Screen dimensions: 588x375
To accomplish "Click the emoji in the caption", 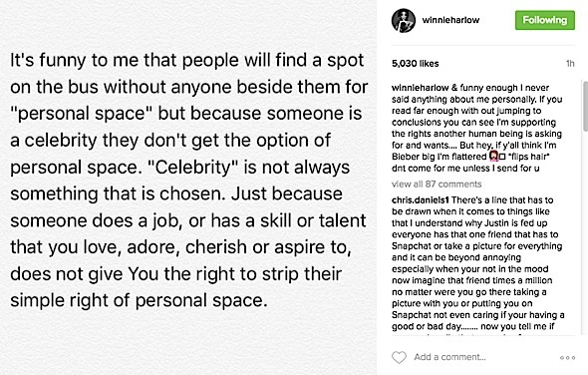I will pyautogui.click(x=494, y=156).
